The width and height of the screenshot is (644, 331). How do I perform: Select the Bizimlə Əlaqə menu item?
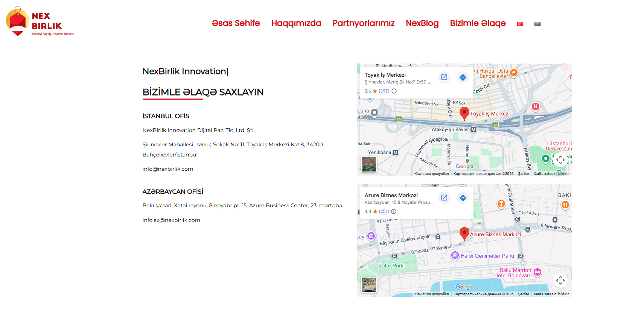click(478, 23)
